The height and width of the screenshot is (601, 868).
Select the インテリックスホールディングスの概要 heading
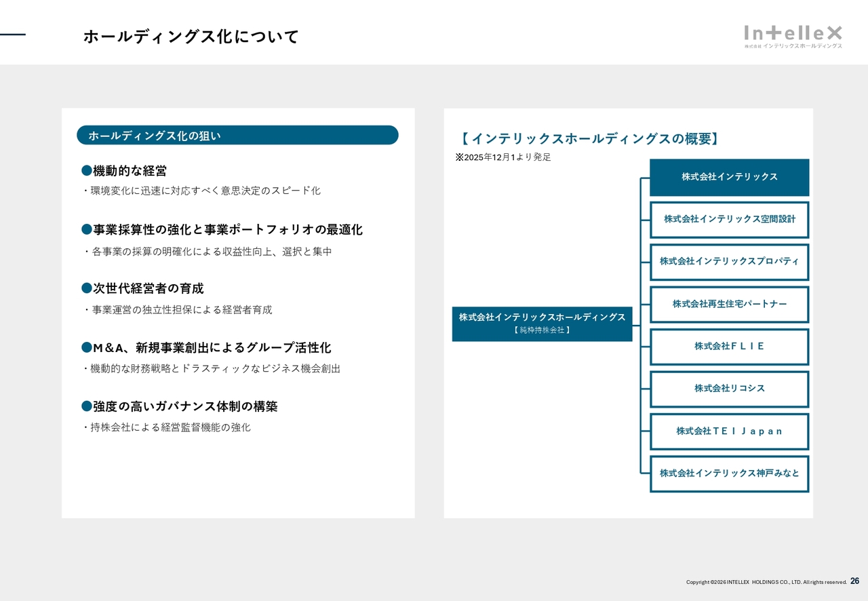click(x=589, y=139)
